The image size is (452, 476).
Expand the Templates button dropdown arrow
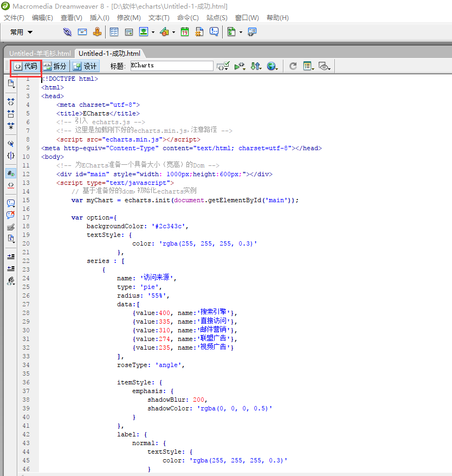[x=241, y=32]
